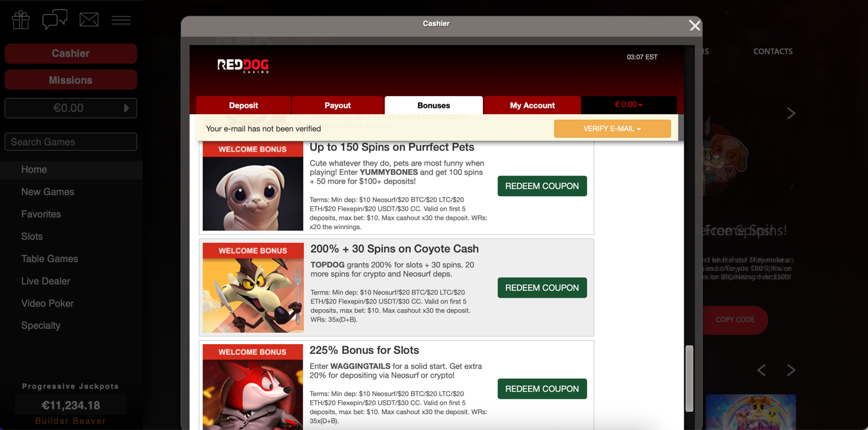This screenshot has height=430, width=868.
Task: Open the gift box promotions icon
Action: [21, 20]
